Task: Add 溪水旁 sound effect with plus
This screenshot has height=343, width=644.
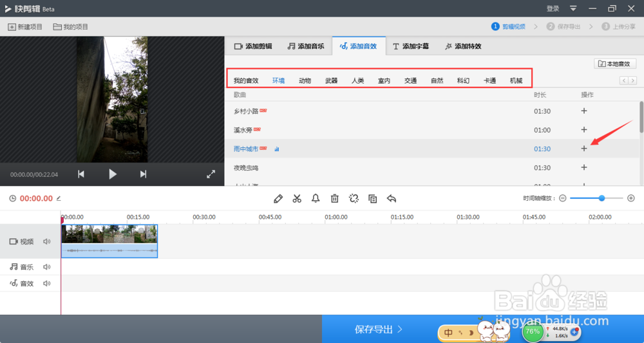Action: pyautogui.click(x=584, y=129)
